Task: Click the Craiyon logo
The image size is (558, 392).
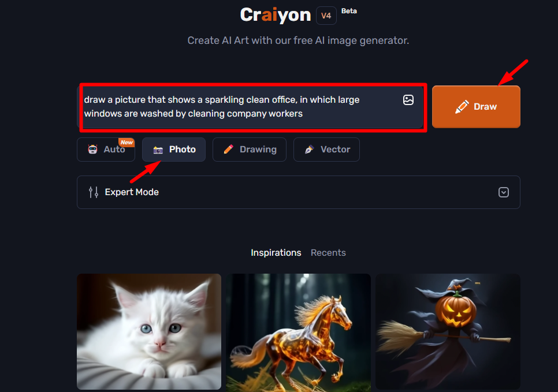Action: pos(276,15)
